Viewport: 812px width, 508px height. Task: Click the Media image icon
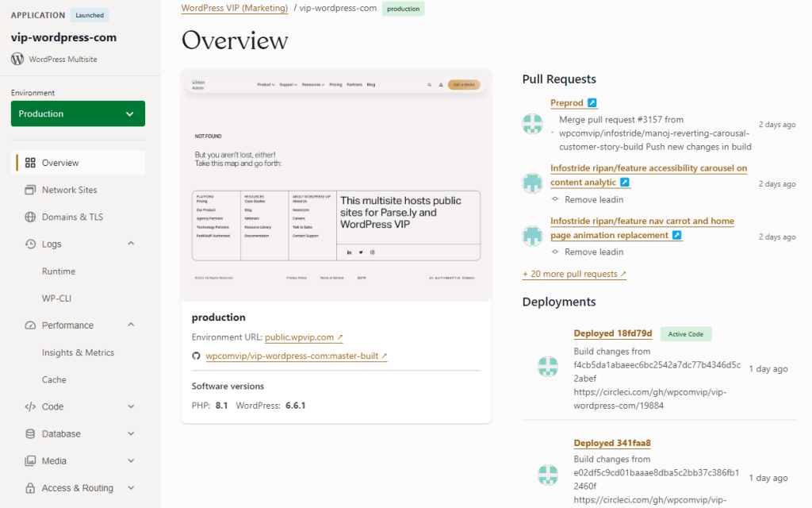tap(30, 460)
